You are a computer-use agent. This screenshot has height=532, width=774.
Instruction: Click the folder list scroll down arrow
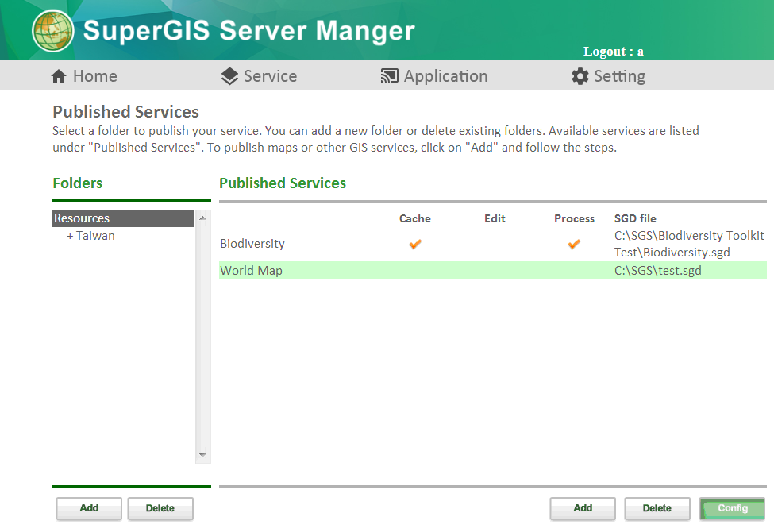(202, 455)
